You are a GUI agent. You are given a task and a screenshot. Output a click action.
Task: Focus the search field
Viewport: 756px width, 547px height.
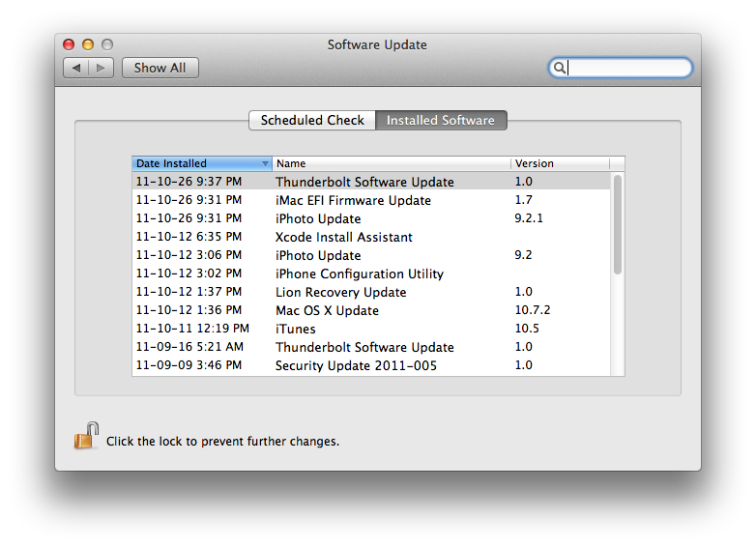(x=621, y=68)
